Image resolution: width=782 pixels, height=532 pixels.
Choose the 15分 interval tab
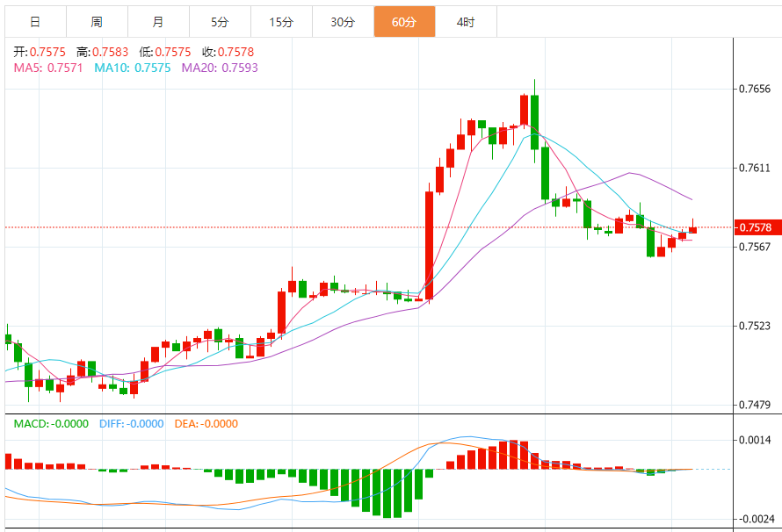281,22
